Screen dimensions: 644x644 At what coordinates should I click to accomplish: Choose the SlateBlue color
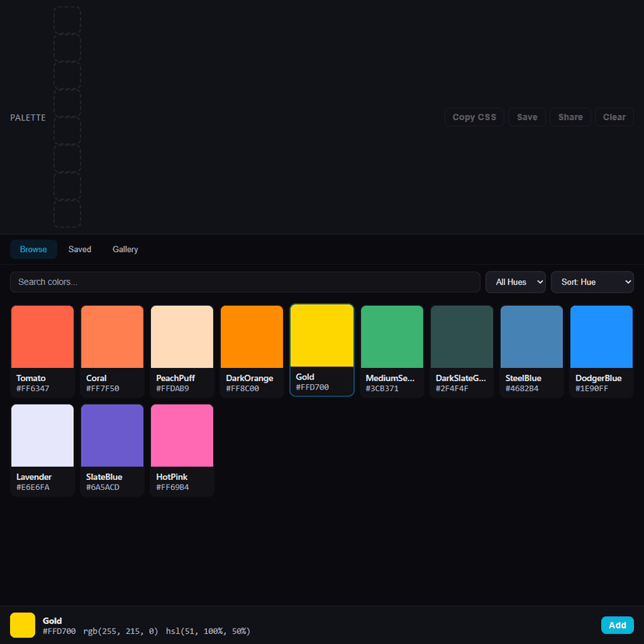[112, 434]
